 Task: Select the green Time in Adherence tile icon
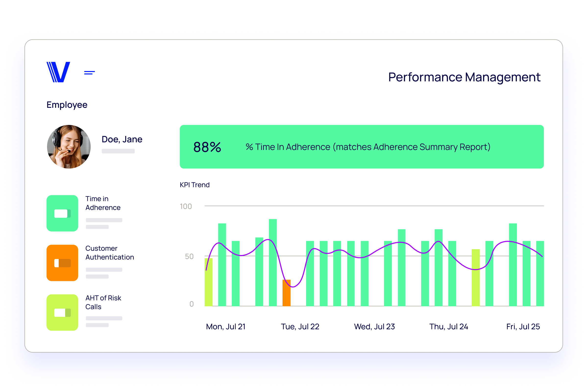pyautogui.click(x=62, y=213)
